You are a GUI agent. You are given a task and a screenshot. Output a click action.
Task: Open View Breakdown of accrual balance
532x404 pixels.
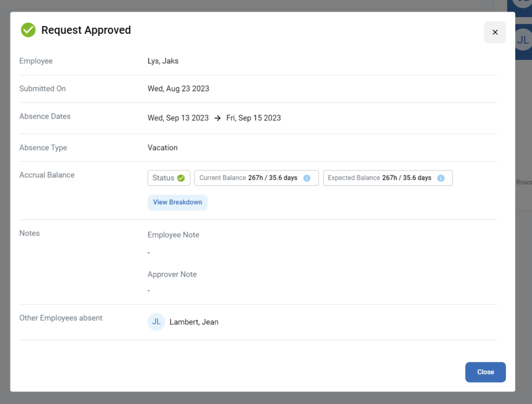point(178,202)
